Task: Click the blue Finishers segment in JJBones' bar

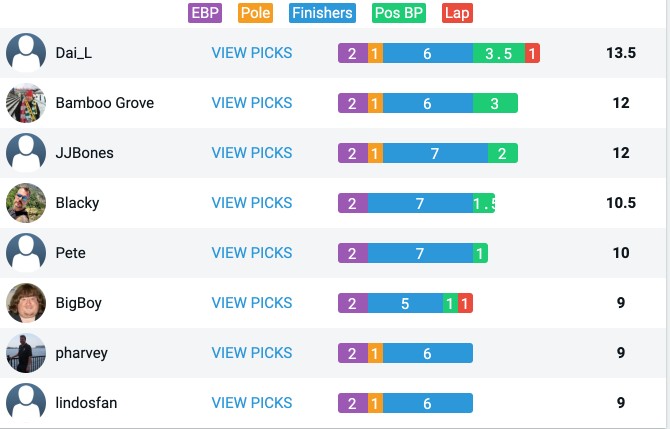Action: [x=435, y=153]
